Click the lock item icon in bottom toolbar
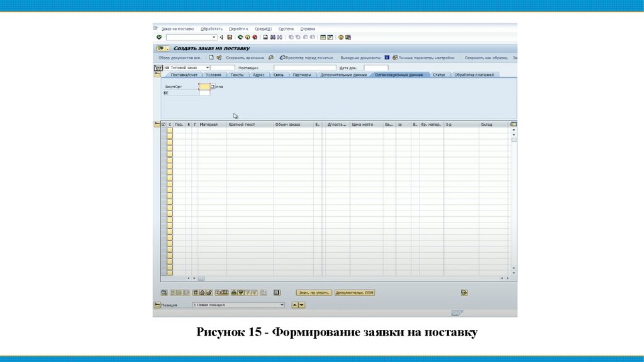Screen dimensions: 644x362 click(x=203, y=293)
